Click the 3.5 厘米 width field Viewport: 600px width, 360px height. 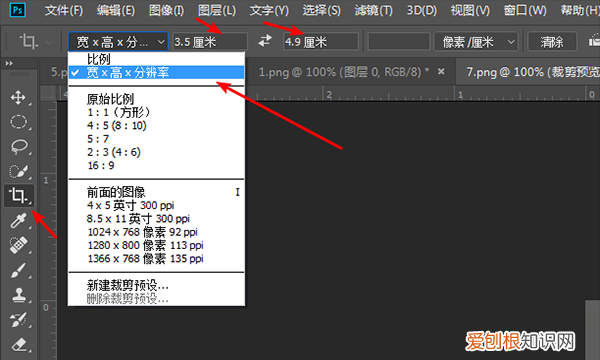pos(210,42)
